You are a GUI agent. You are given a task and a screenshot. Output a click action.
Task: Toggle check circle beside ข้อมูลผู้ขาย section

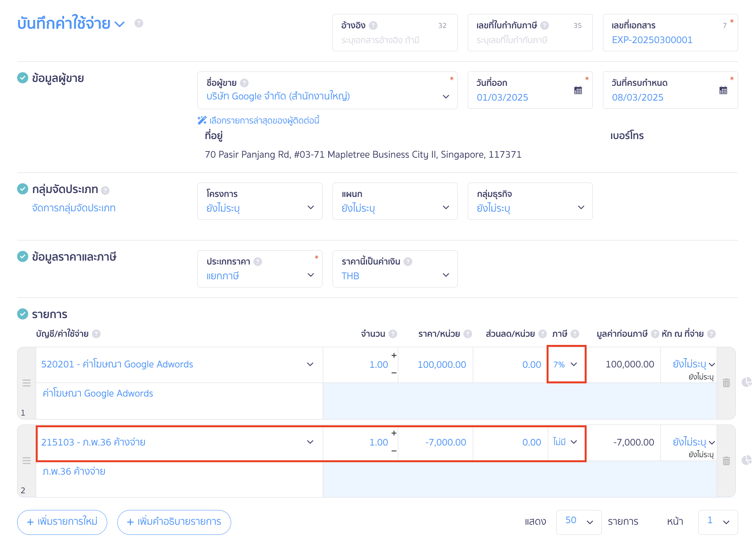pyautogui.click(x=23, y=78)
